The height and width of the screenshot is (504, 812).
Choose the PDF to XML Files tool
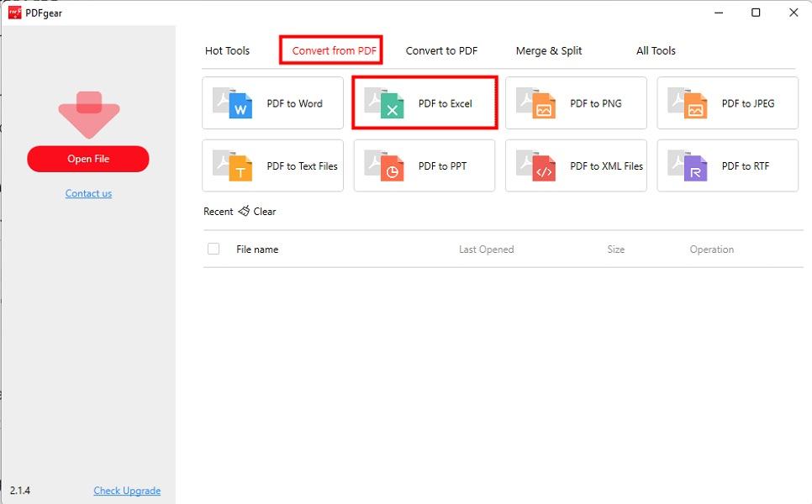pyautogui.click(x=576, y=165)
